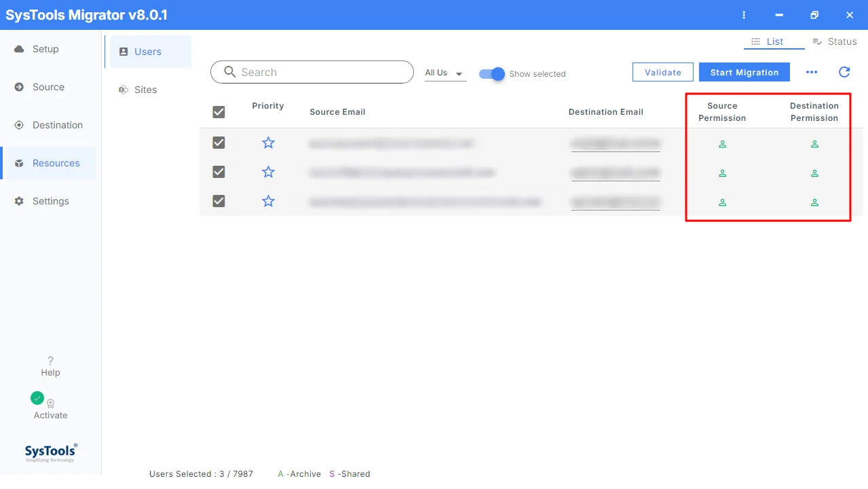Image resolution: width=868 pixels, height=489 pixels.
Task: Edit second row's Destination Email field
Action: [x=616, y=173]
